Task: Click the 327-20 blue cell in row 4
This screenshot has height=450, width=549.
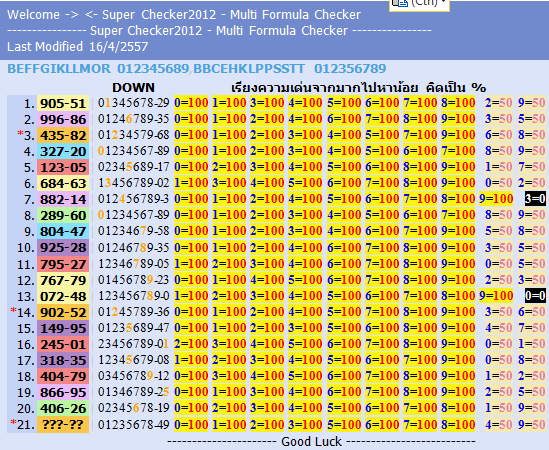Action: tap(63, 152)
